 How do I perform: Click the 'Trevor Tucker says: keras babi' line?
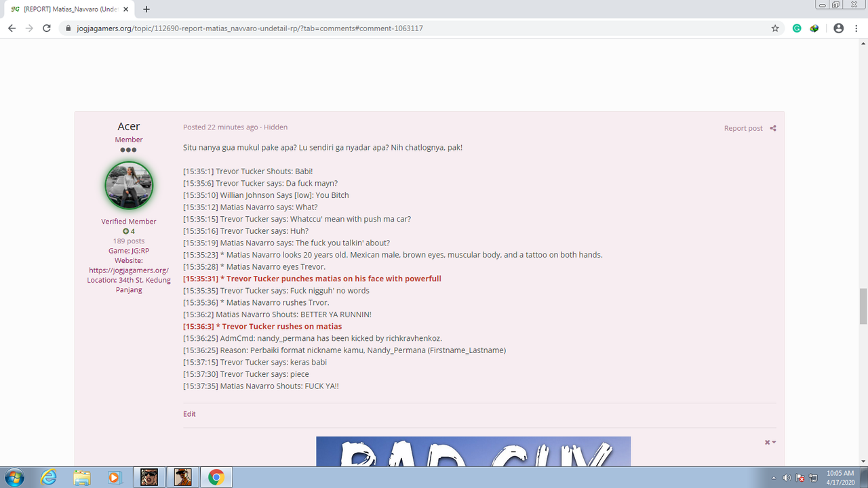(x=255, y=362)
